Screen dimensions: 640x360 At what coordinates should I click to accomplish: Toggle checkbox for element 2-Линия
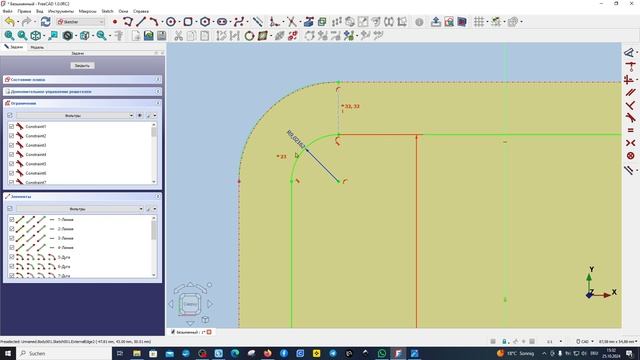(11, 229)
